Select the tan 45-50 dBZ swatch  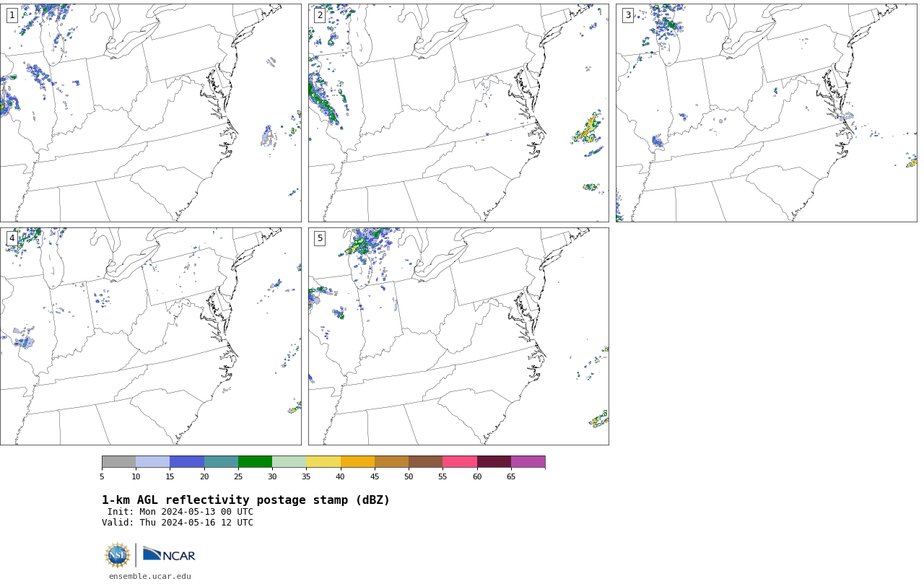coord(391,462)
